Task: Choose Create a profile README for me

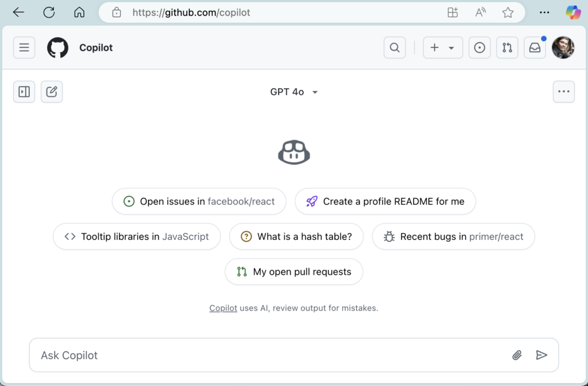Action: click(x=385, y=201)
